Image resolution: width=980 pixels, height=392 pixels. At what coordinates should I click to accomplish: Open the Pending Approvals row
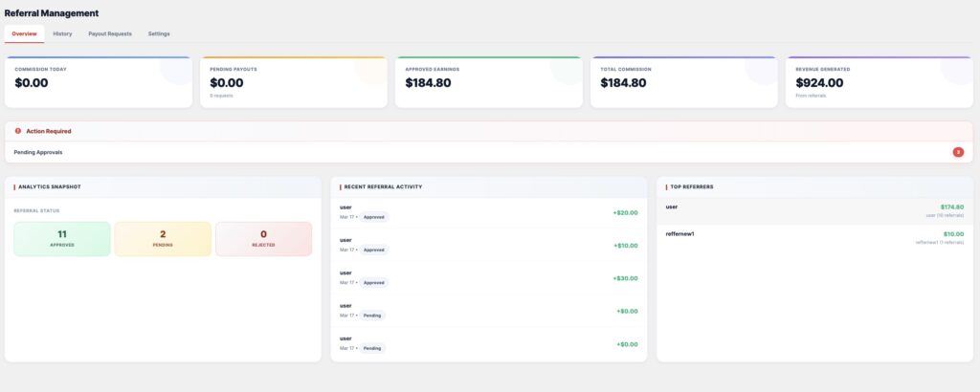(x=479, y=152)
